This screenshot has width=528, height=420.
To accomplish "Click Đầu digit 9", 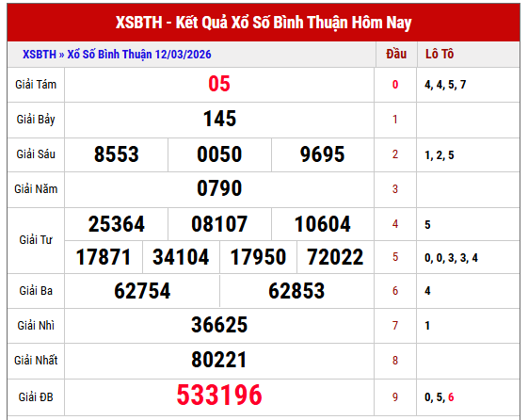I will tap(395, 397).
